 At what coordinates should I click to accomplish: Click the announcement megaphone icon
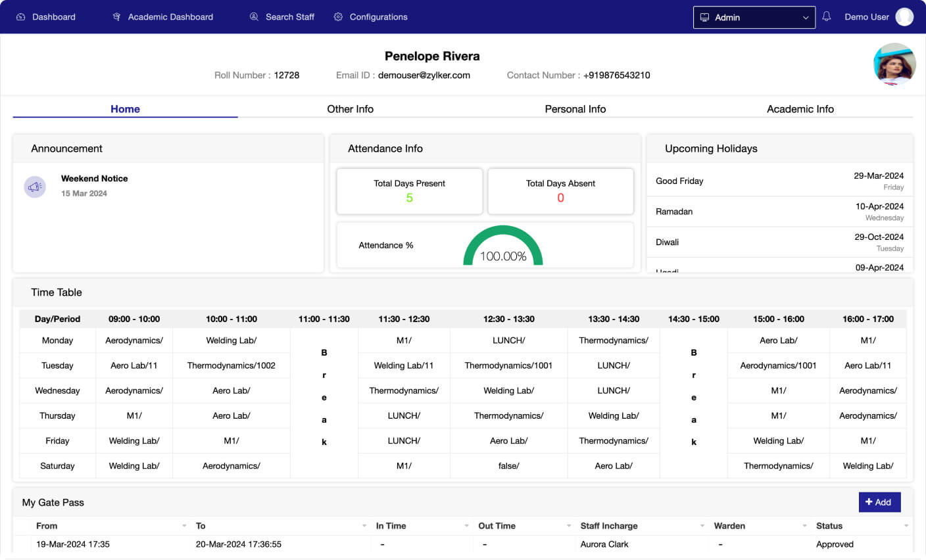[x=35, y=187]
